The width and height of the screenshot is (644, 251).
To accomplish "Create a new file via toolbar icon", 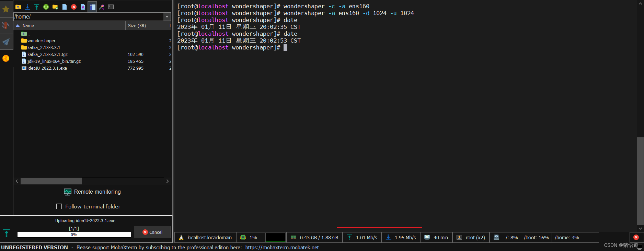I will pyautogui.click(x=65, y=7).
